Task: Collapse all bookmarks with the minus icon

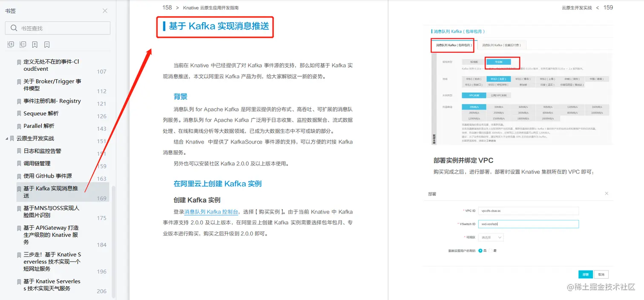Action: pyautogui.click(x=23, y=44)
